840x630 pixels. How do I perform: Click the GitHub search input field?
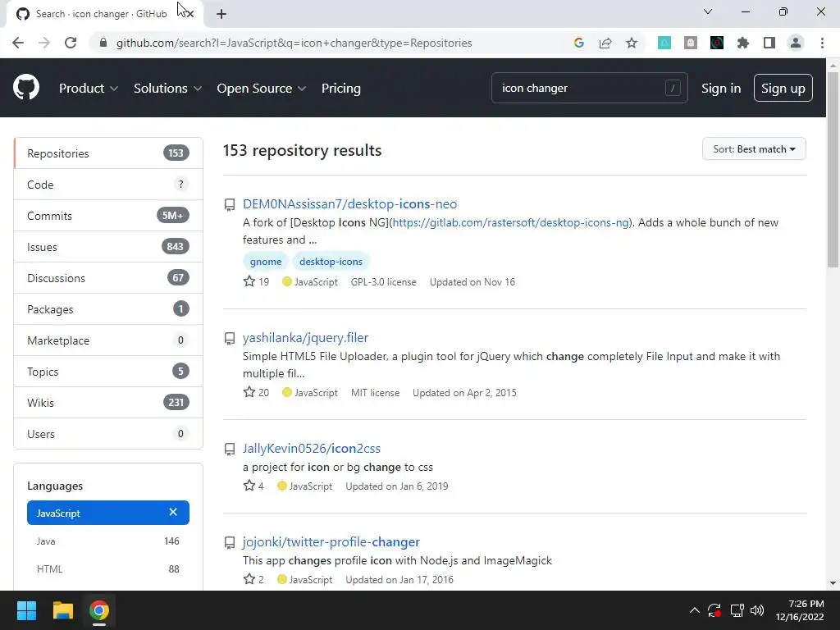pos(589,88)
